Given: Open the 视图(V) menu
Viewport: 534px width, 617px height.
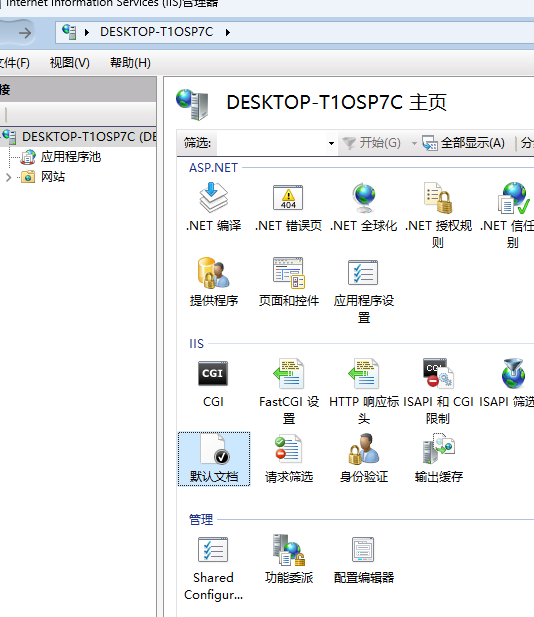Looking at the screenshot, I should 70,63.
